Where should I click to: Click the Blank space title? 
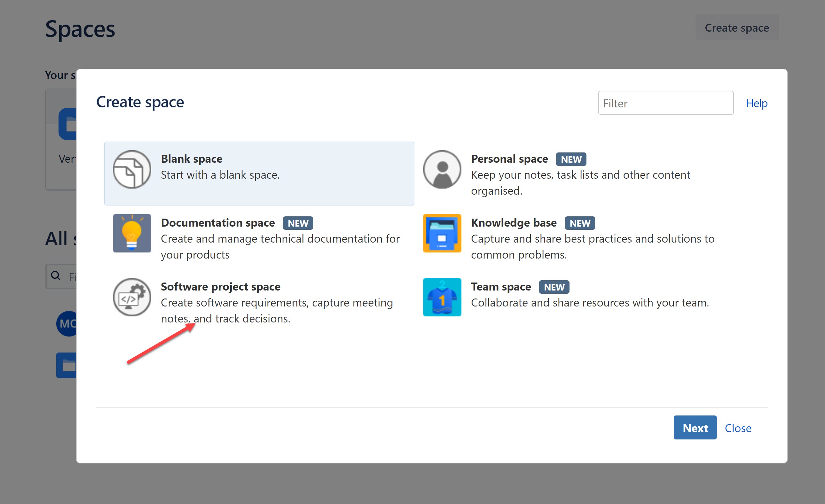pos(192,159)
